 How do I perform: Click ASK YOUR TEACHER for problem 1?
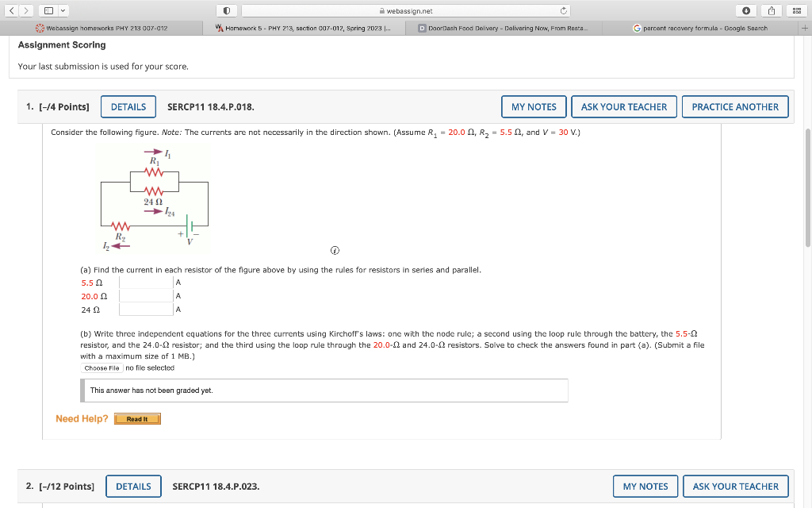tap(623, 106)
